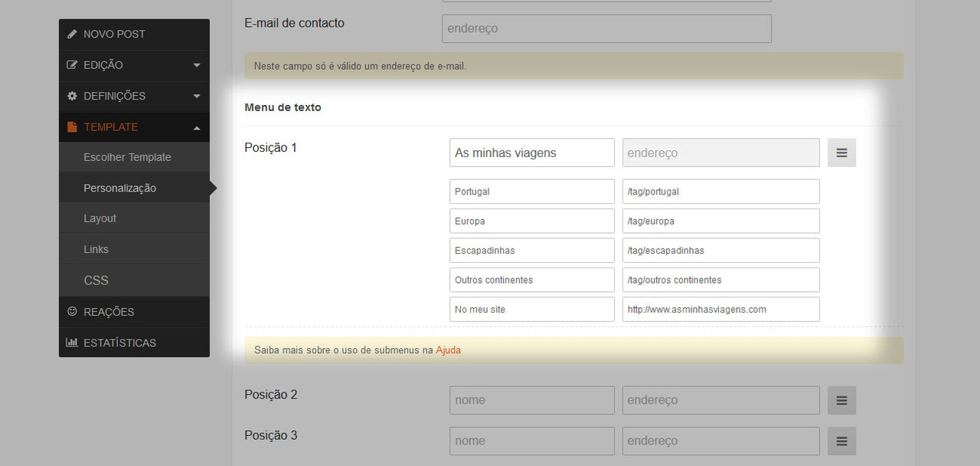The height and width of the screenshot is (466, 980).
Task: Open the submenu button for Posição 2
Action: point(841,400)
